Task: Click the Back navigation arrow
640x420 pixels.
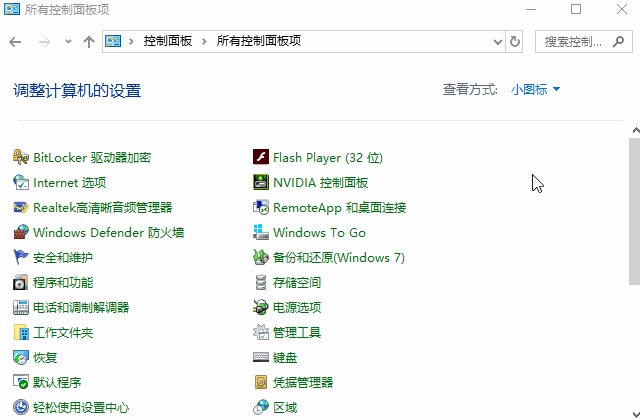Action: pos(15,42)
